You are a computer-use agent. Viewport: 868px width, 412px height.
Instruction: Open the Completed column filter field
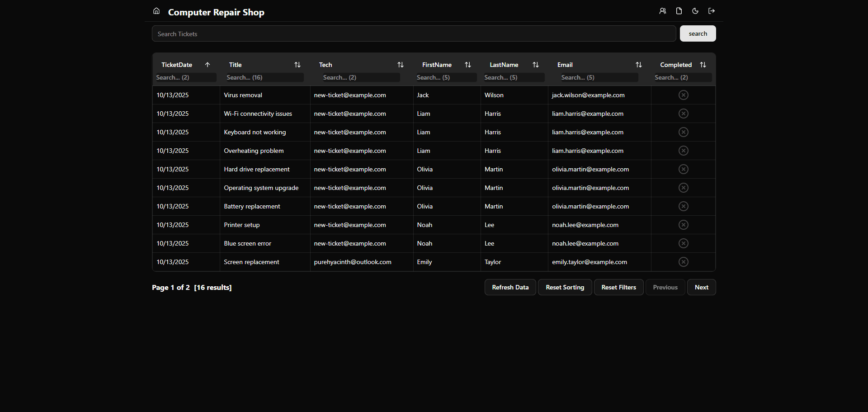point(683,77)
